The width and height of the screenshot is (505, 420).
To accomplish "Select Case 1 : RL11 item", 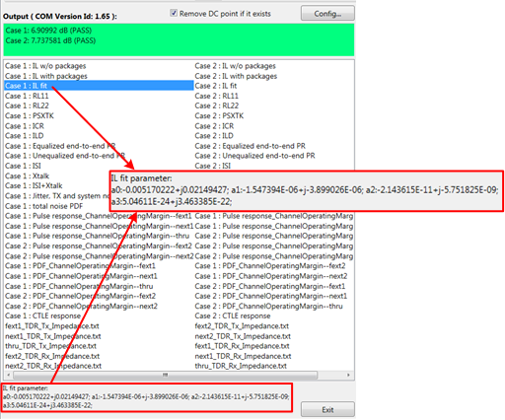I will point(27,96).
